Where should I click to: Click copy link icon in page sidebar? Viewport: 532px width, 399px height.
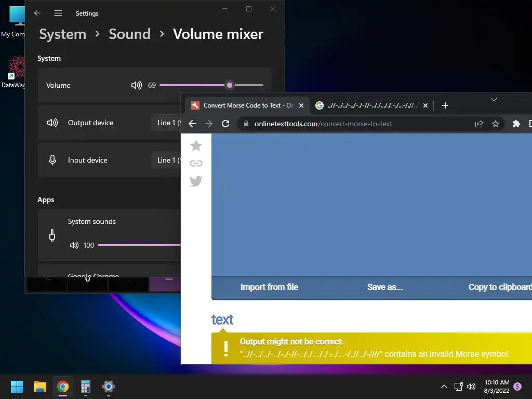(196, 164)
